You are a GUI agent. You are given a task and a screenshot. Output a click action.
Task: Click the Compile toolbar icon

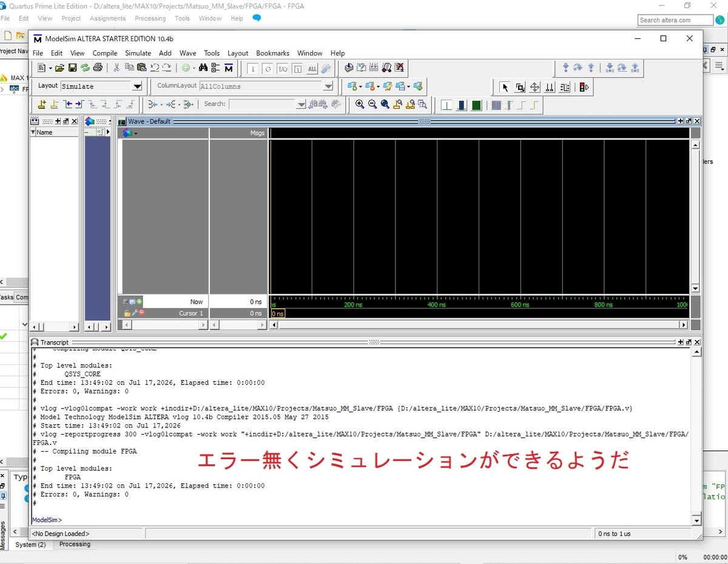tap(349, 68)
